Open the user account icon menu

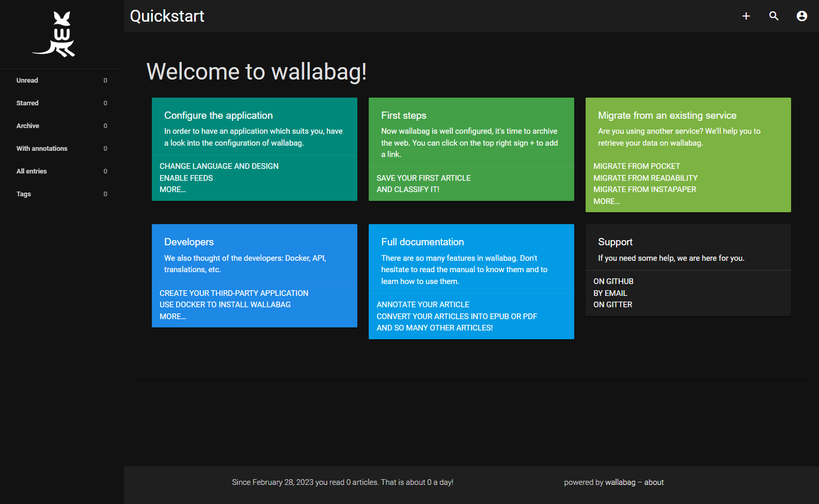(x=801, y=16)
